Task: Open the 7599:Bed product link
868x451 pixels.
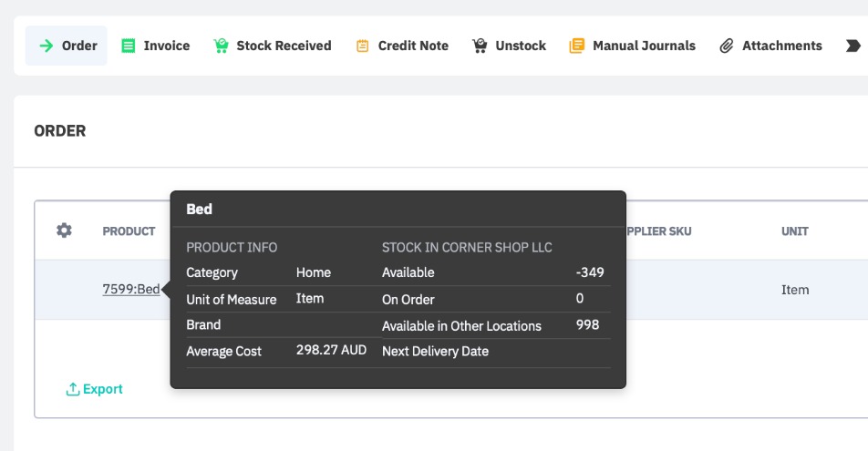Action: coord(131,290)
